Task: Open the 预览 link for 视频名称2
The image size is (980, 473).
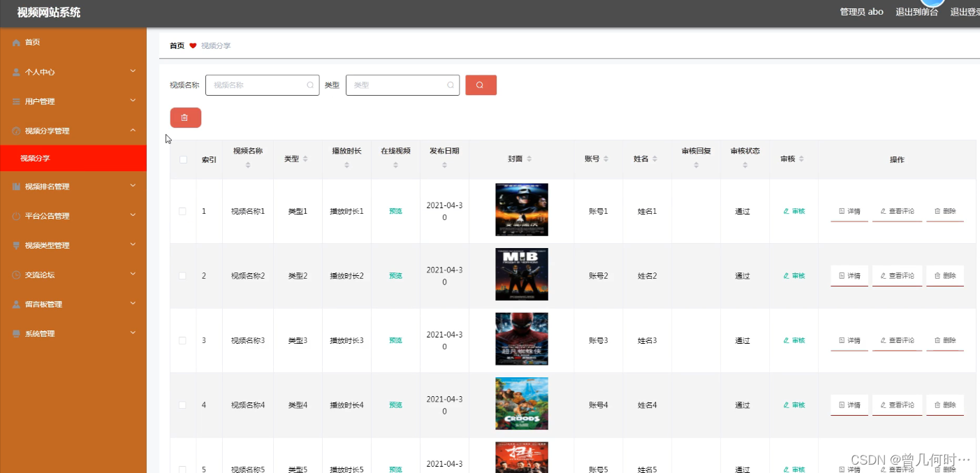Action: tap(395, 275)
